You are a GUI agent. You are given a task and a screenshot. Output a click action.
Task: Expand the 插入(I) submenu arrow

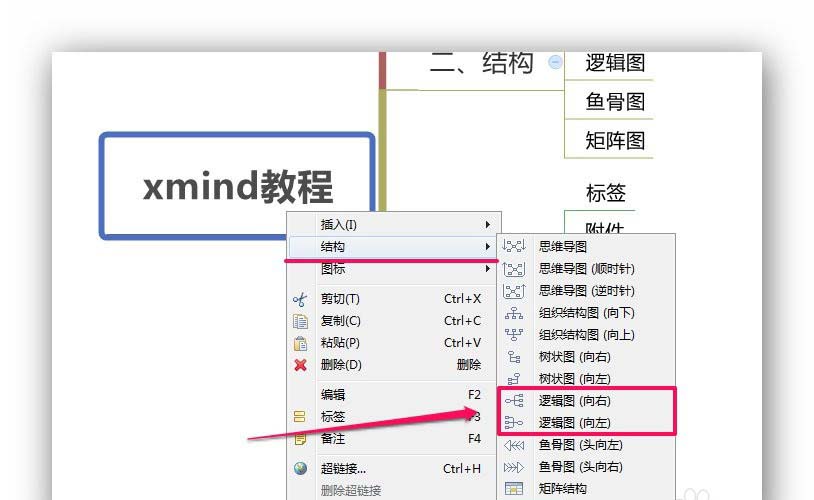coord(487,224)
